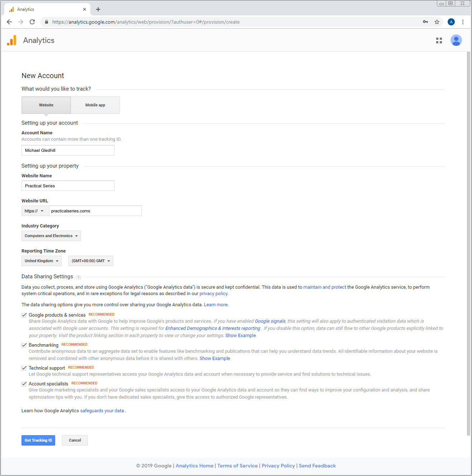Open the (GMT+00:00) GMT time zone dropdown
The height and width of the screenshot is (476, 472).
pyautogui.click(x=91, y=261)
